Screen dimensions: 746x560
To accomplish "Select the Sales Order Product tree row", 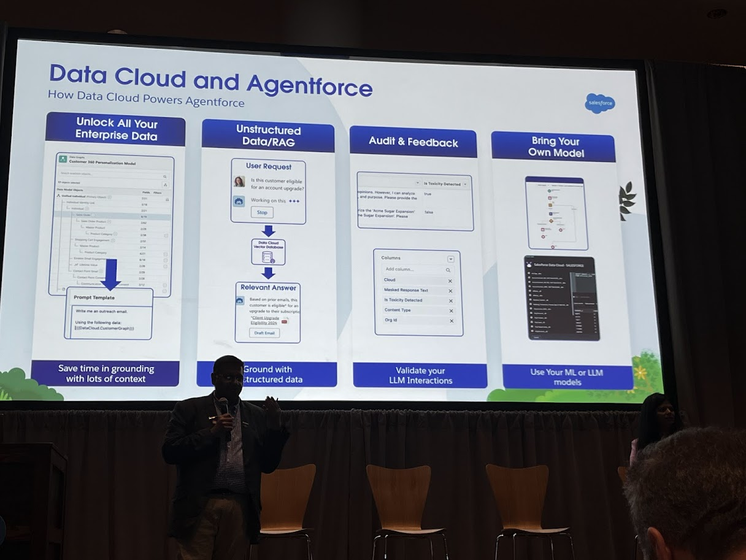I will pos(112,222).
